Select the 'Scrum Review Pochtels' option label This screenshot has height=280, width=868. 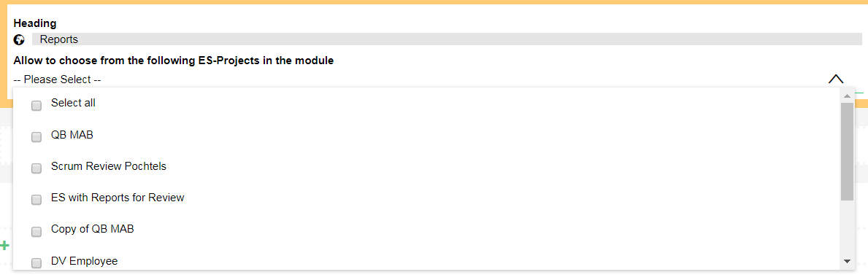click(109, 166)
